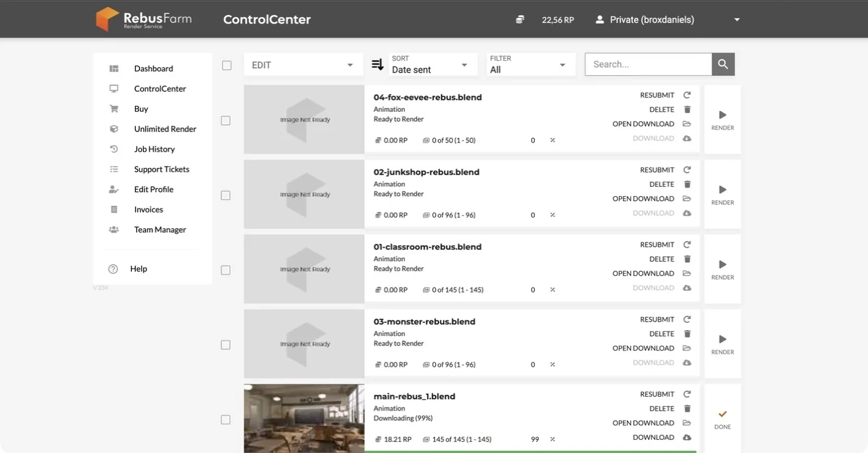The height and width of the screenshot is (453, 868).
Task: Tick the select-all checkbox beside EDIT
Action: 227,65
